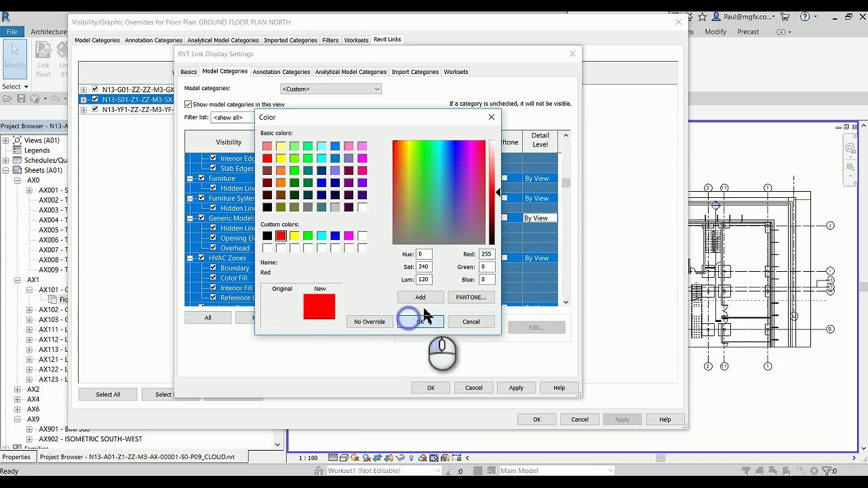The width and height of the screenshot is (868, 488).
Task: Uncheck the HVAC Zones category checkbox
Action: coord(201,258)
